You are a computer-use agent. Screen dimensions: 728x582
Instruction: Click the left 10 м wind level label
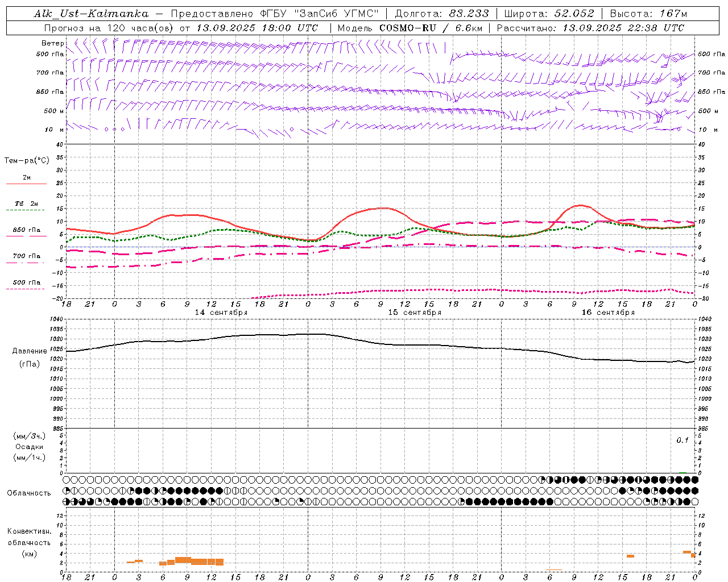[x=54, y=130]
